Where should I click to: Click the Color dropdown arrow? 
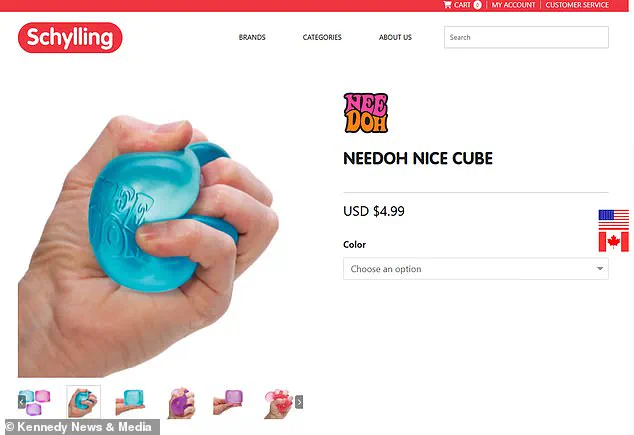point(600,268)
